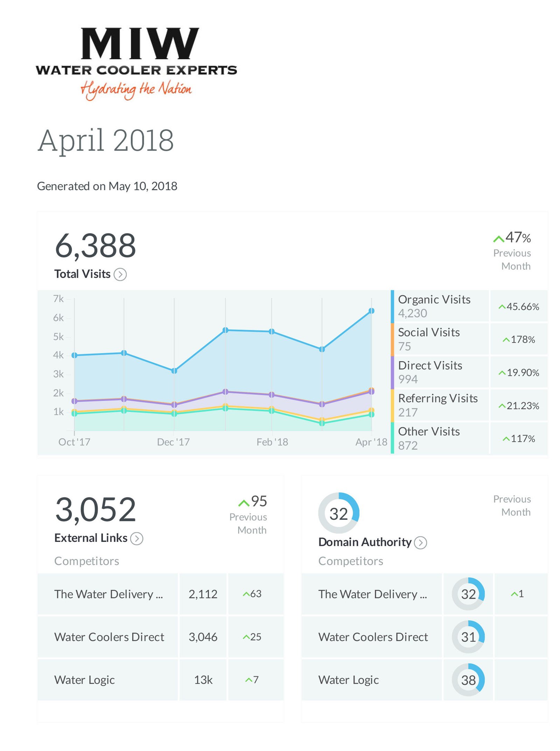This screenshot has width=560, height=751.
Task: Click the 6,388 total visits figure
Action: 95,246
